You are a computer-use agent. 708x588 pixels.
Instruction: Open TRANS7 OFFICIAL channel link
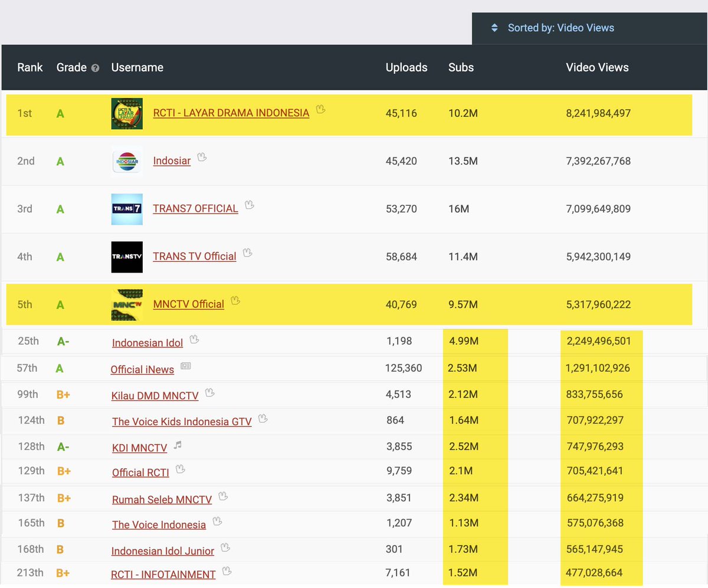click(195, 208)
